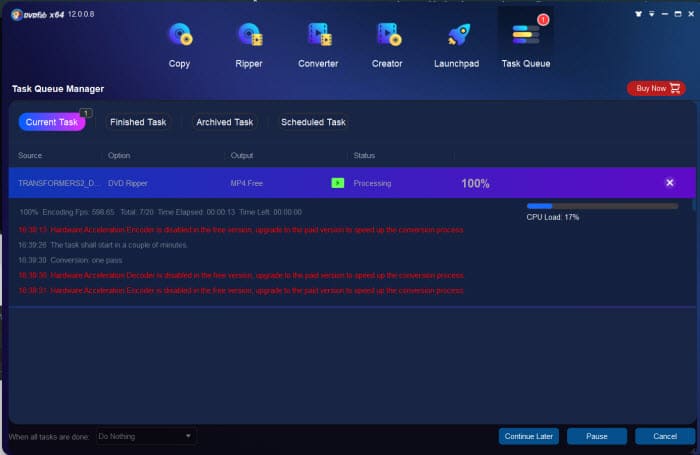Image resolution: width=700 pixels, height=455 pixels.
Task: Click the DVDFab logo icon
Action: pyautogui.click(x=17, y=15)
